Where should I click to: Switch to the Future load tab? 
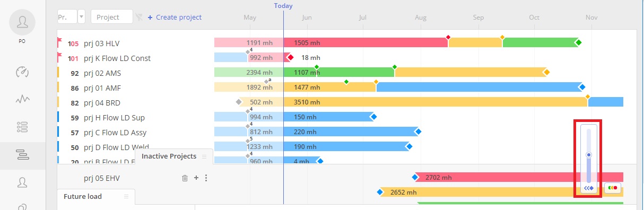pyautogui.click(x=83, y=196)
